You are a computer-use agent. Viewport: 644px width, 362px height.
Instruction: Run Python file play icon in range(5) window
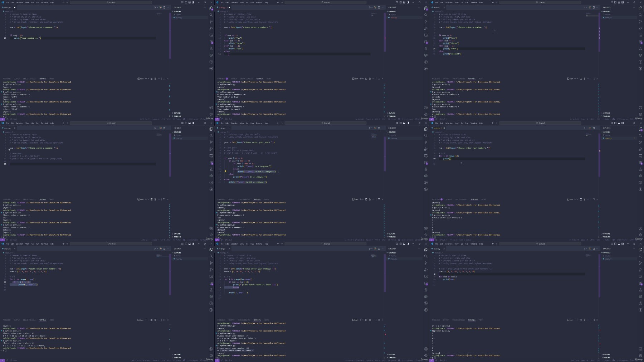point(584,128)
